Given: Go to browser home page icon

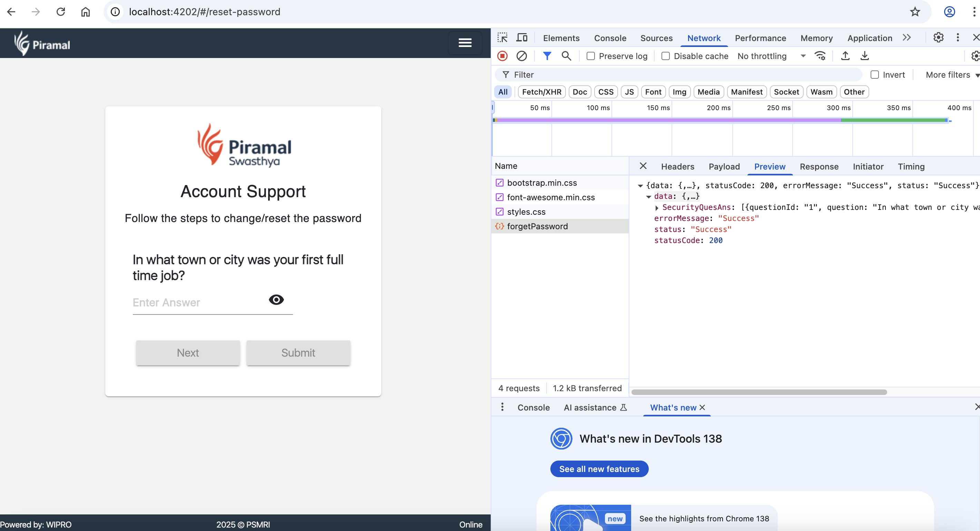Looking at the screenshot, I should 86,12.
